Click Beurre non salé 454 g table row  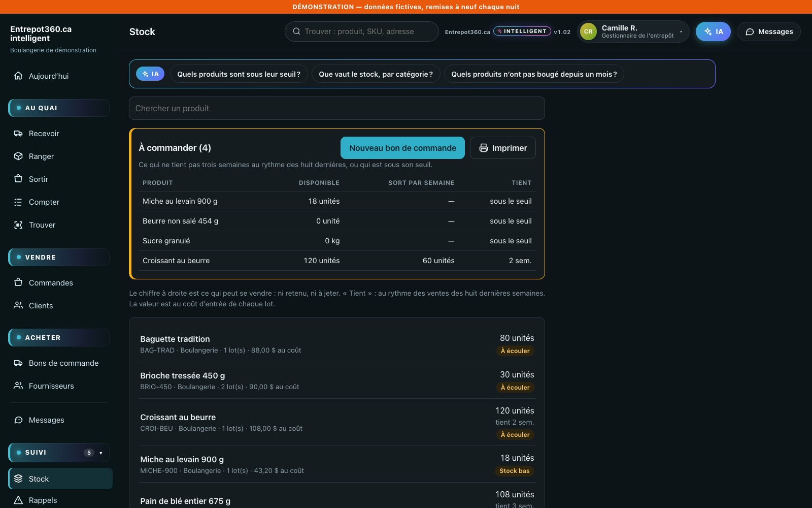337,221
